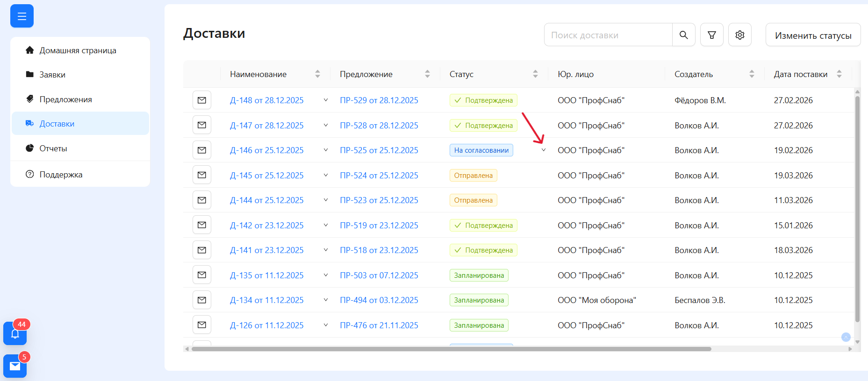Image resolution: width=868 pixels, height=381 pixels.
Task: Click the search magnifier icon
Action: 683,35
